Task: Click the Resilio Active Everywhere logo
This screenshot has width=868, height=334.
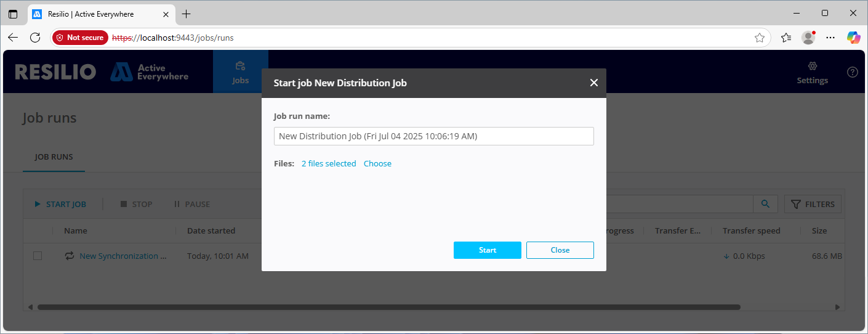Action: 102,72
